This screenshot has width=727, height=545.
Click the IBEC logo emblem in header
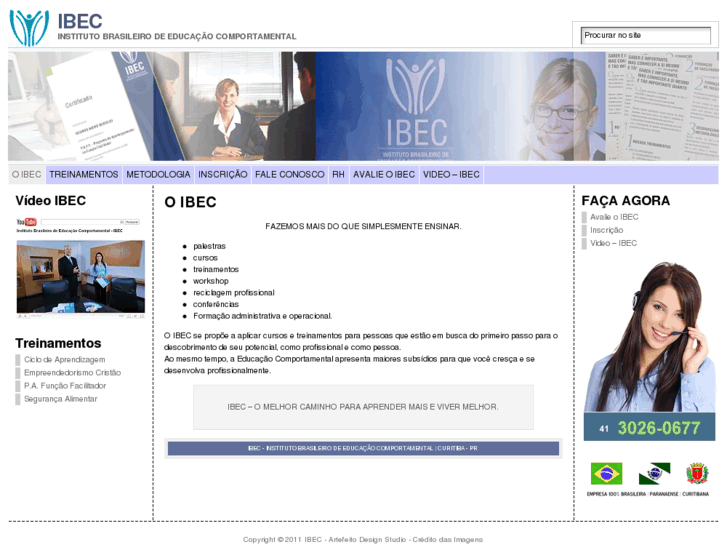coord(29,27)
